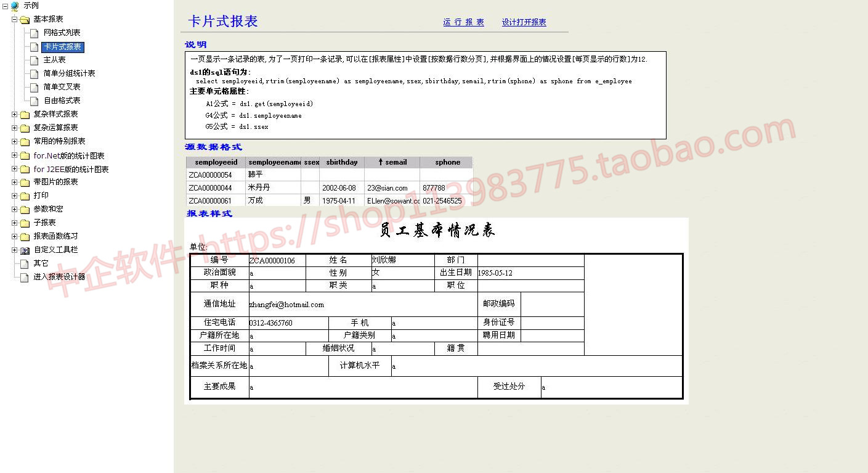Select the 报表函数练习 tree label
Image resolution: width=868 pixels, height=473 pixels.
[x=55, y=236]
